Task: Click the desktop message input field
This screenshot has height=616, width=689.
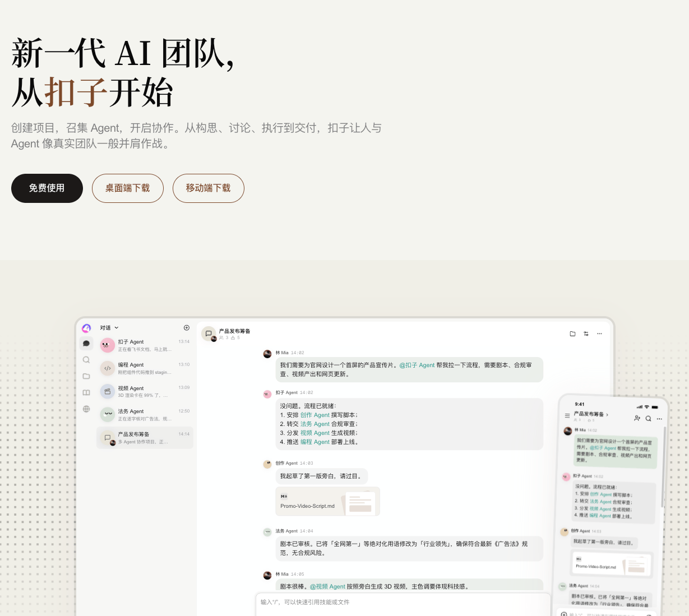Action: click(x=403, y=604)
